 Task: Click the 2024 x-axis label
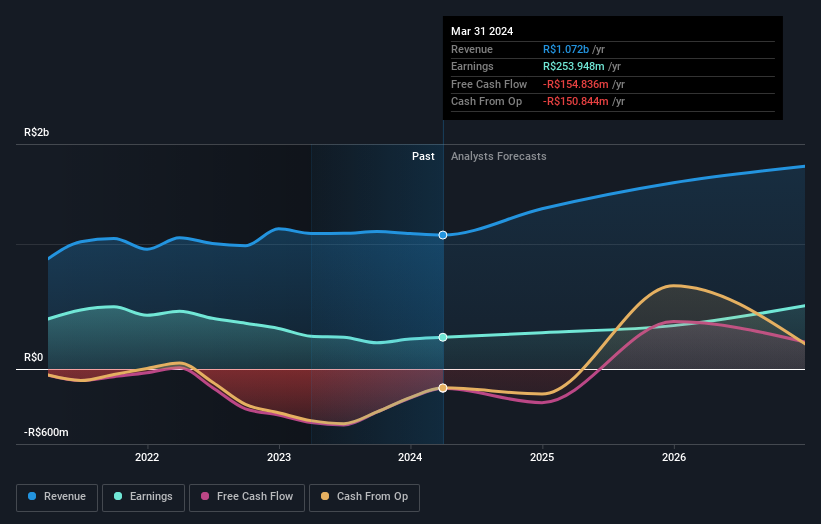coord(410,457)
